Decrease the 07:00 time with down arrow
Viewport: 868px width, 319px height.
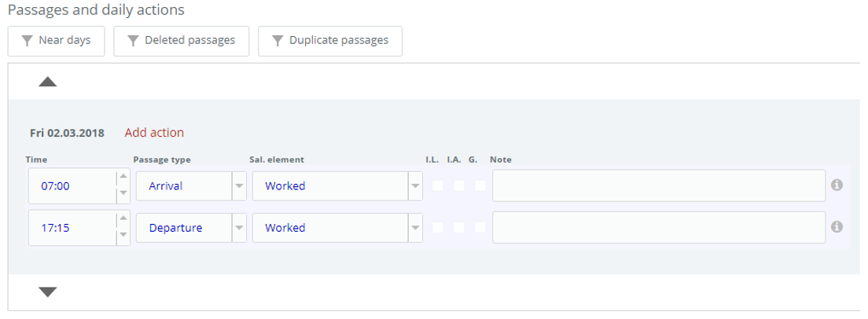tap(123, 193)
